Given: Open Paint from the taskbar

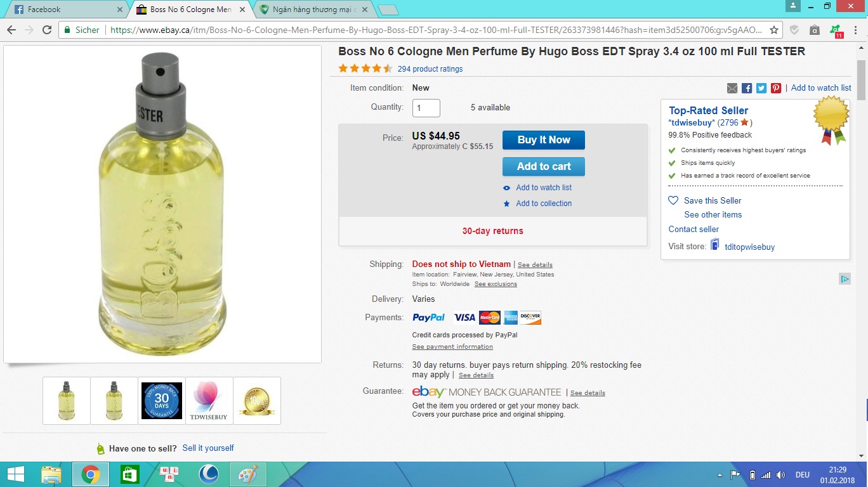Looking at the screenshot, I should point(246,474).
